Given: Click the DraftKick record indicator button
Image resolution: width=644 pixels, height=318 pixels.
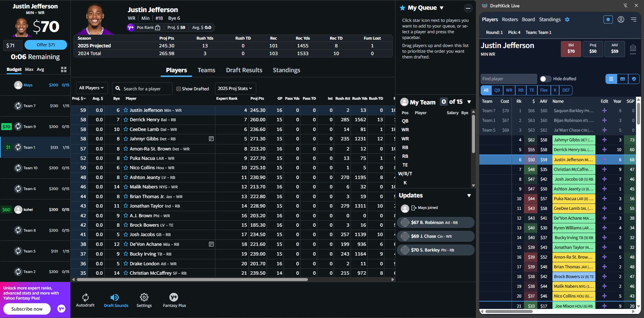Looking at the screenshot, I should (x=608, y=19).
